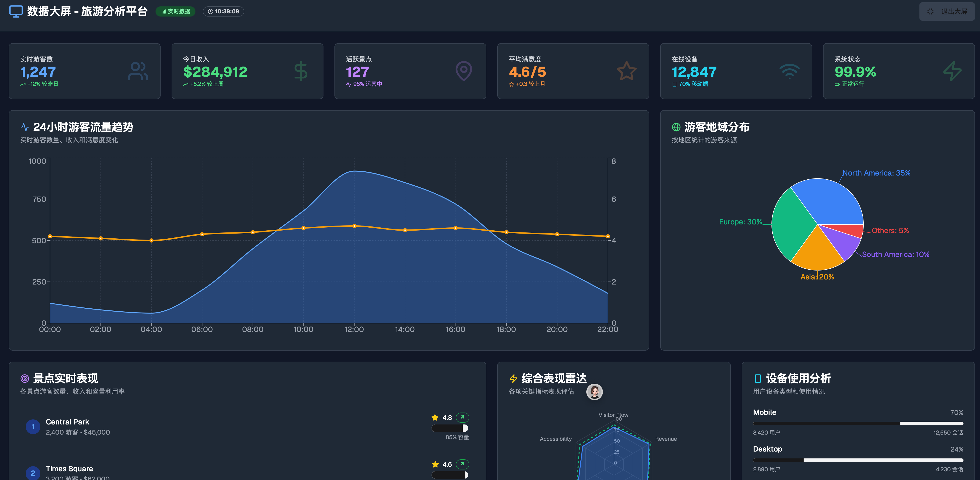The image size is (980, 480).
Task: Click the 实时数据 live badge
Action: (175, 11)
